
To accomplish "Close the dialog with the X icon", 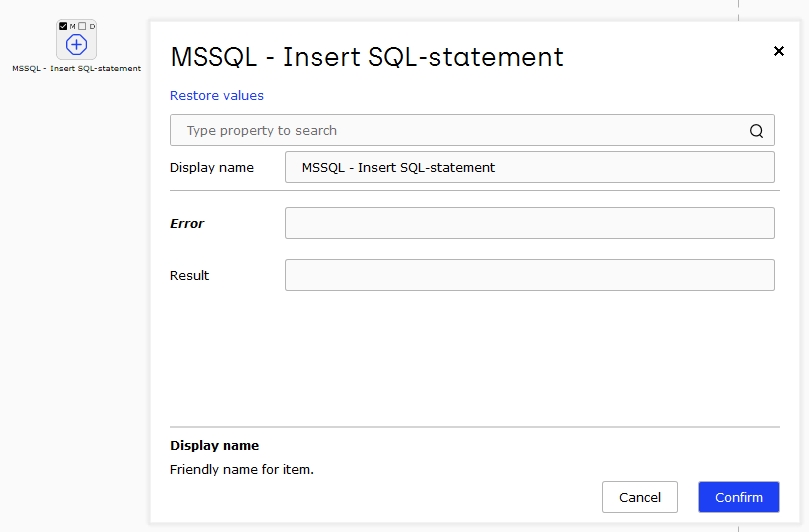I will pyautogui.click(x=779, y=51).
